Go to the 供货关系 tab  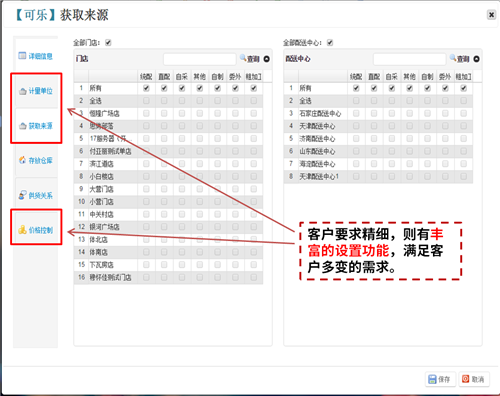36,195
